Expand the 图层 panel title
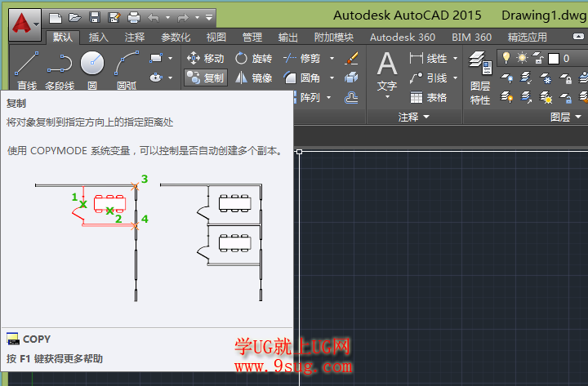Screen dimensions: 588x386 click(565, 118)
